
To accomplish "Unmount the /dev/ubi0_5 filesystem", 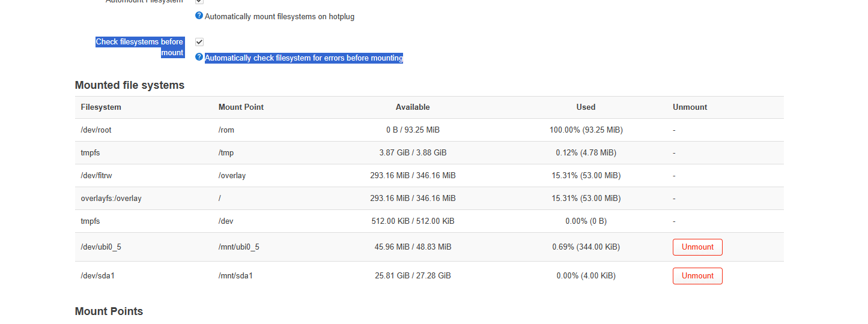I will coord(697,247).
